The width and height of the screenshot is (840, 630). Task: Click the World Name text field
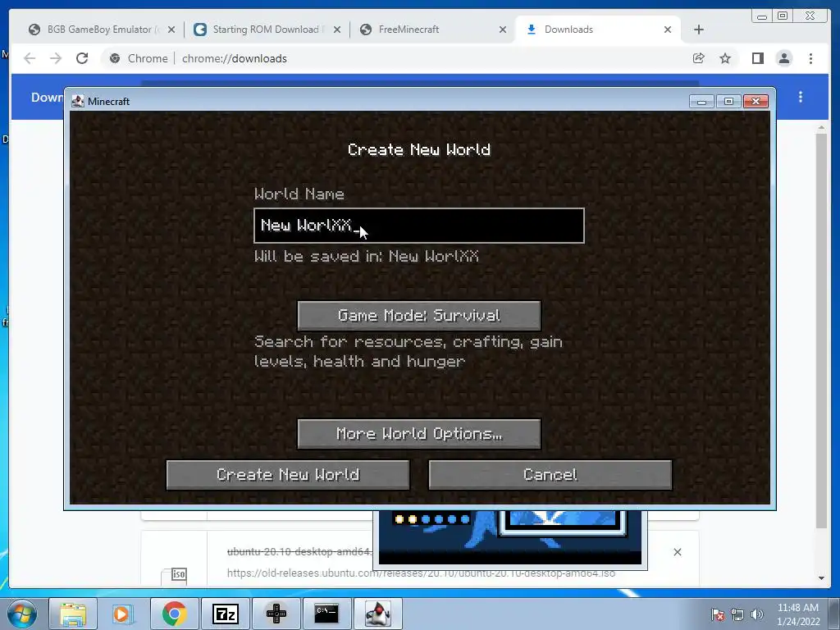pos(419,226)
